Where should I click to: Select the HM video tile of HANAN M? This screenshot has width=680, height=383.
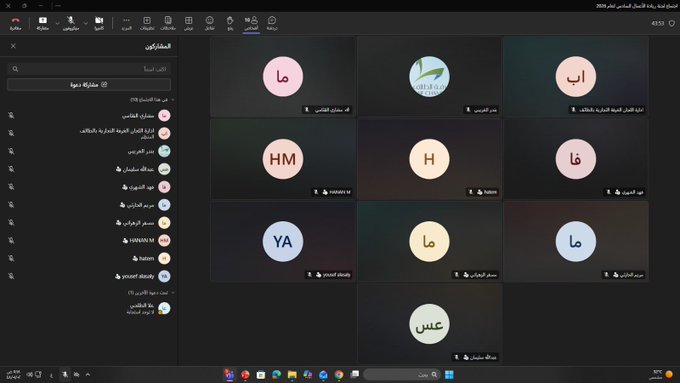(x=283, y=159)
